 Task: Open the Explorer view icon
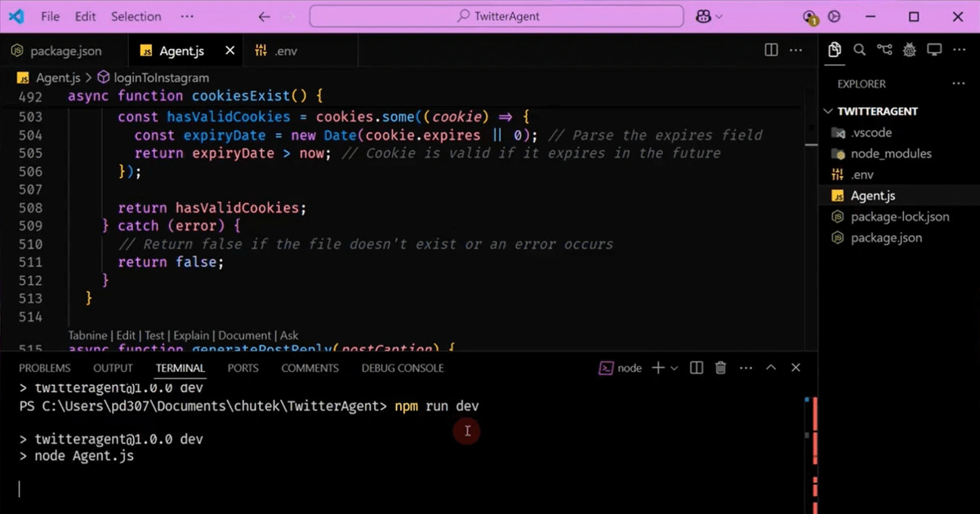(834, 50)
